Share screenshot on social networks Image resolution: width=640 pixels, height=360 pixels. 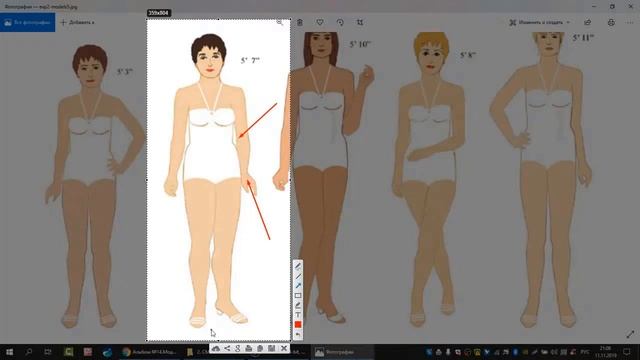[227, 348]
